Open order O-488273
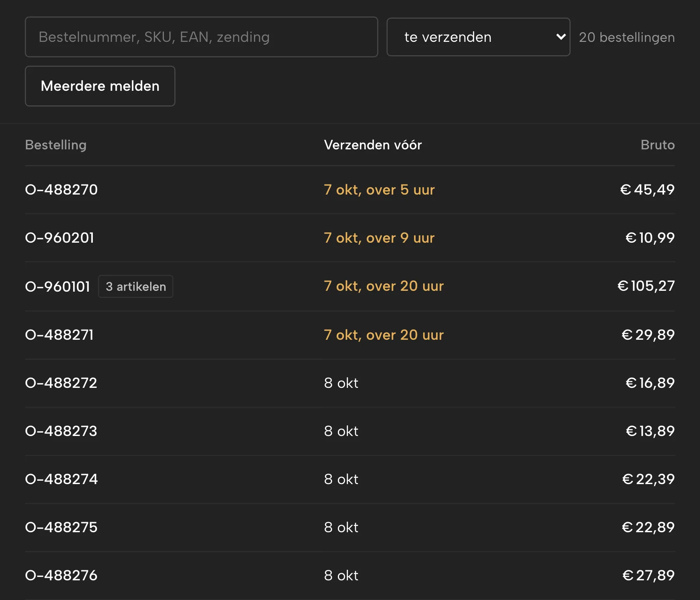Screen dimensions: 700x600 [61, 431]
